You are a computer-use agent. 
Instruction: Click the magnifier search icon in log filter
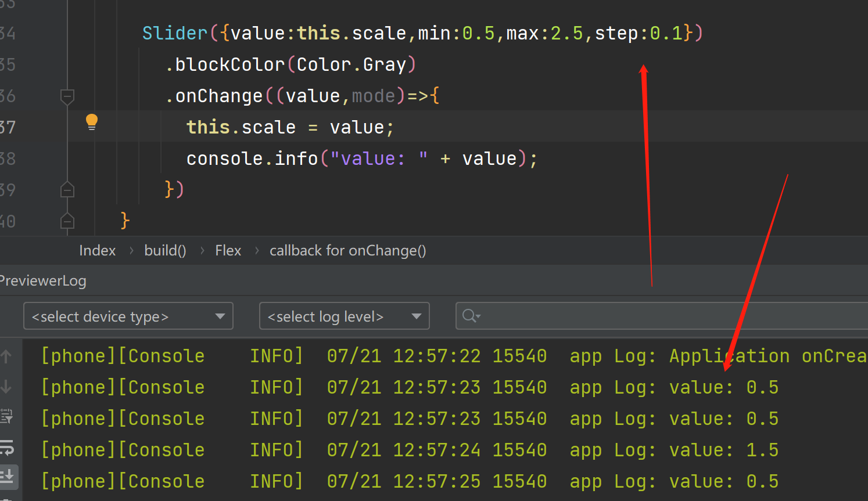[471, 316]
